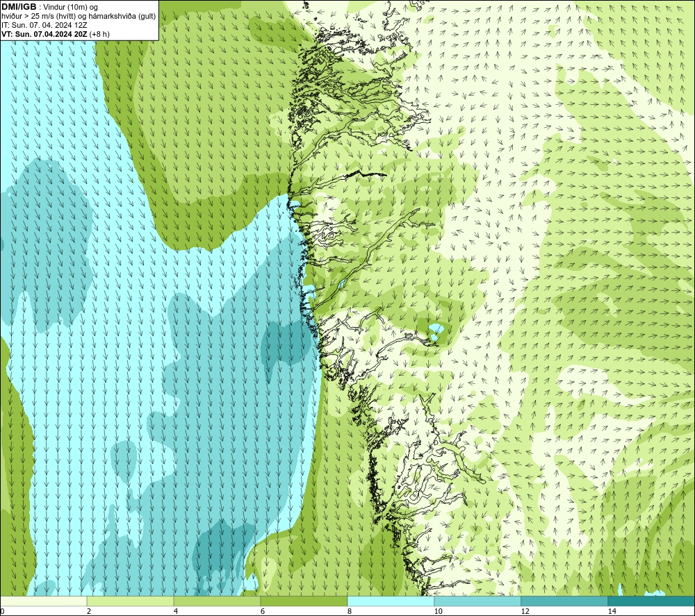Click the '8' label on the wind scale
Viewport: 695px width, 616px height.
tap(350, 611)
